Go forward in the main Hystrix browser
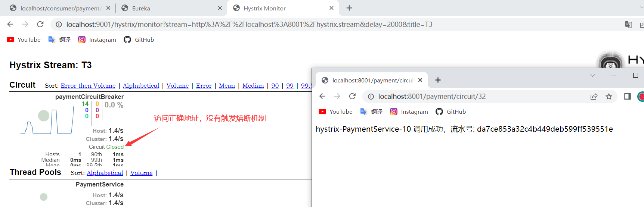 point(25,24)
